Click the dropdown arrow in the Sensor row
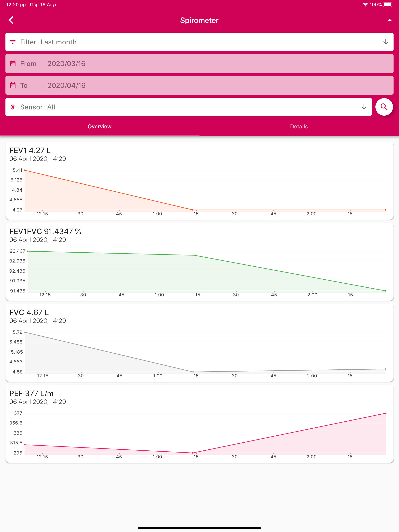399x532 pixels. (364, 107)
